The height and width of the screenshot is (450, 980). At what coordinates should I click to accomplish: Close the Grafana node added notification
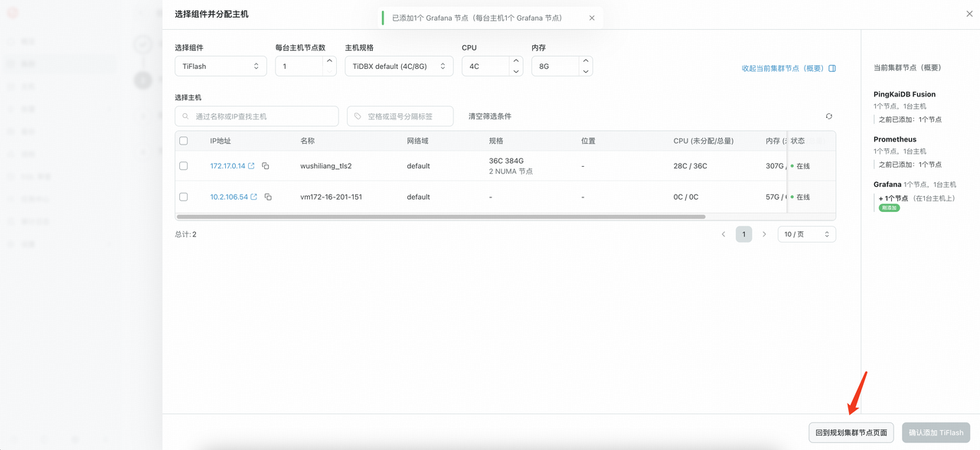coord(592,18)
